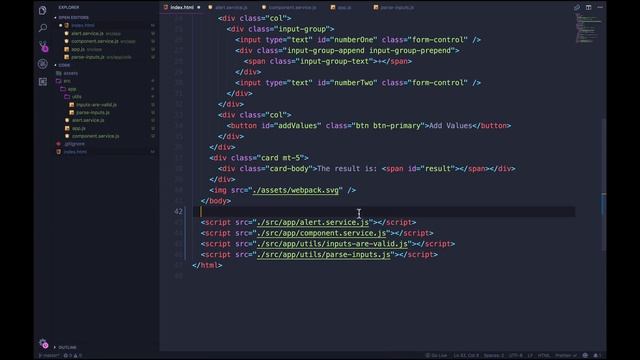Switch to the component.service.js tab
Image resolution: width=640 pixels, height=360 pixels.
point(289,7)
